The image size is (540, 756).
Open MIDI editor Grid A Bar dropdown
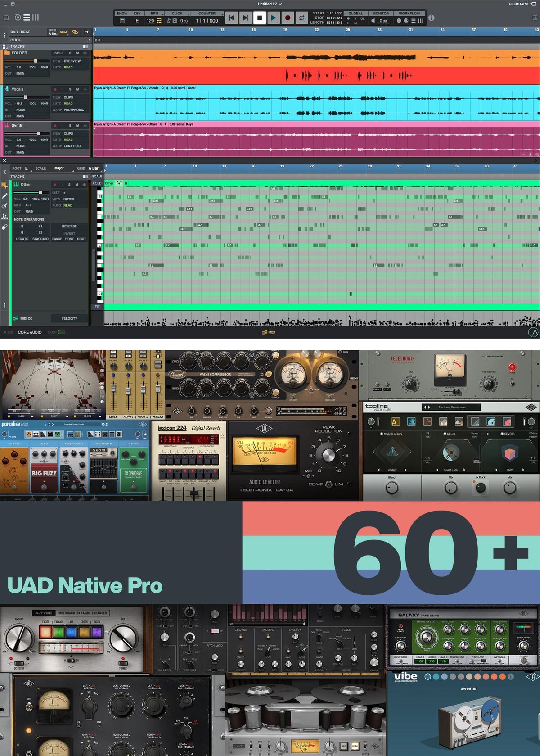click(x=94, y=168)
